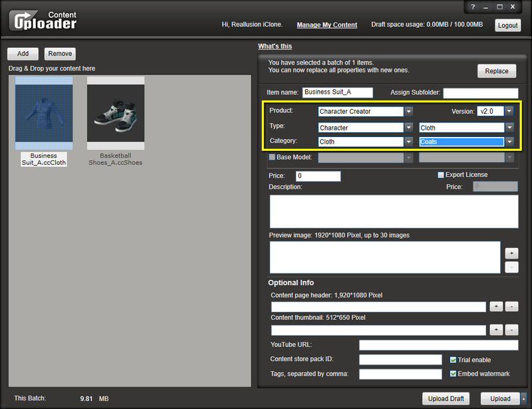Screen dimensions: 532x409
Task: Expand the Version dropdown showing v2.0
Action: coord(509,112)
